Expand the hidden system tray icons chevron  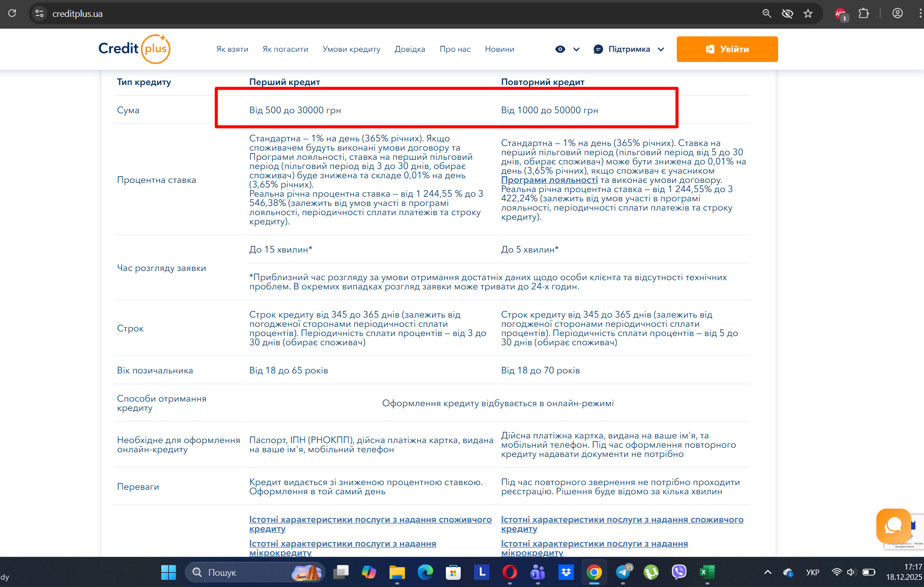(767, 572)
